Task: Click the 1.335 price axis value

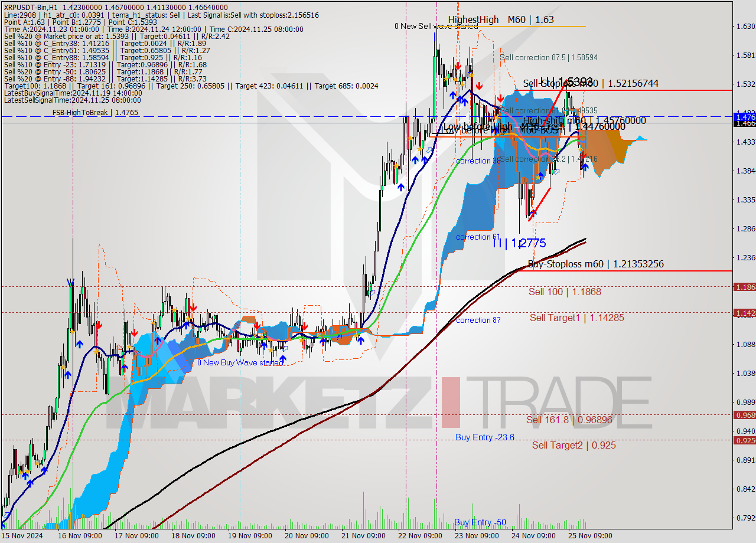Action: (745, 199)
